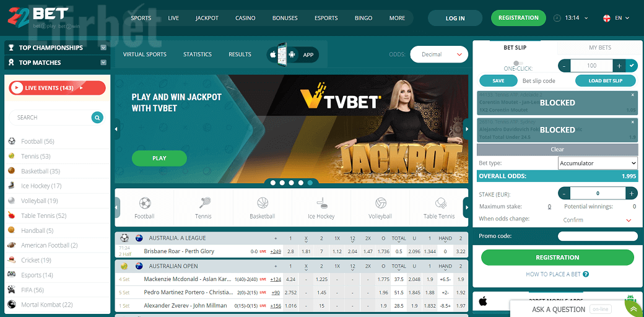Click the Apple app download icon
The image size is (644, 317).
click(x=272, y=54)
